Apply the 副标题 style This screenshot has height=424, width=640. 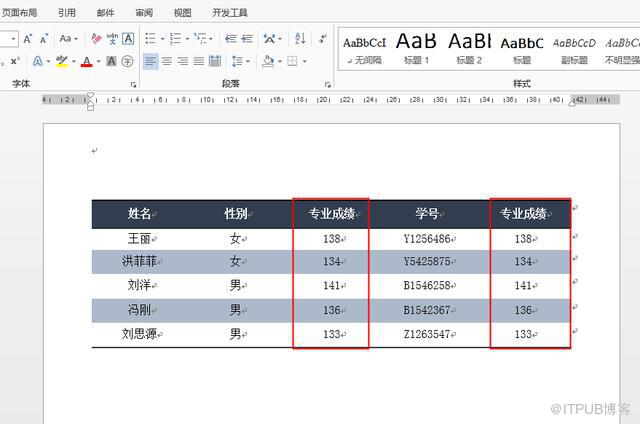(574, 51)
